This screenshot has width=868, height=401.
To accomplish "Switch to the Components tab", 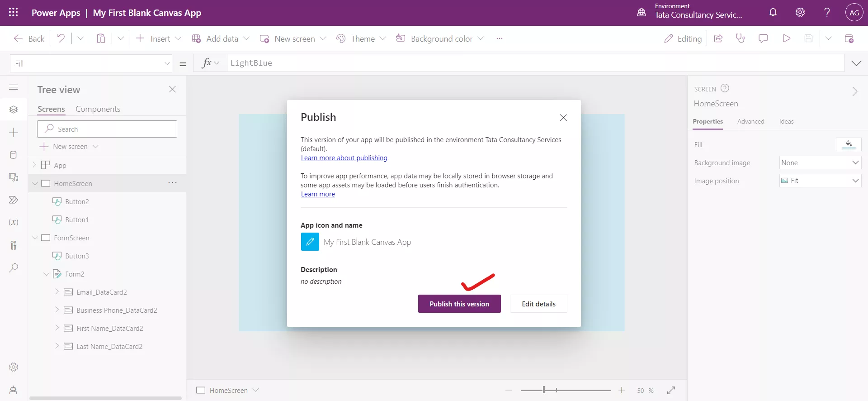I will point(98,109).
